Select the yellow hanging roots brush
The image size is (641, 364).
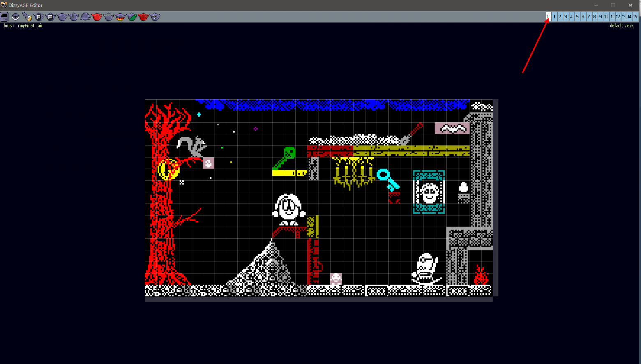[x=353, y=173]
